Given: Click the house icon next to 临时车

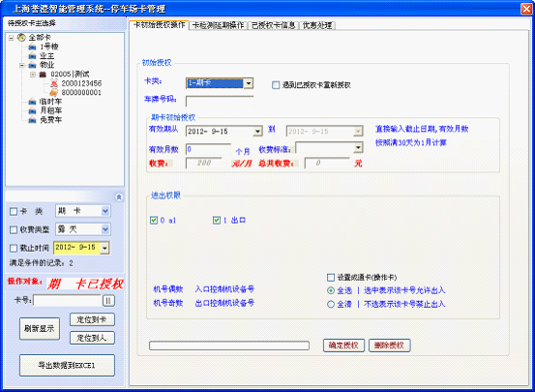Looking at the screenshot, I should coord(32,102).
